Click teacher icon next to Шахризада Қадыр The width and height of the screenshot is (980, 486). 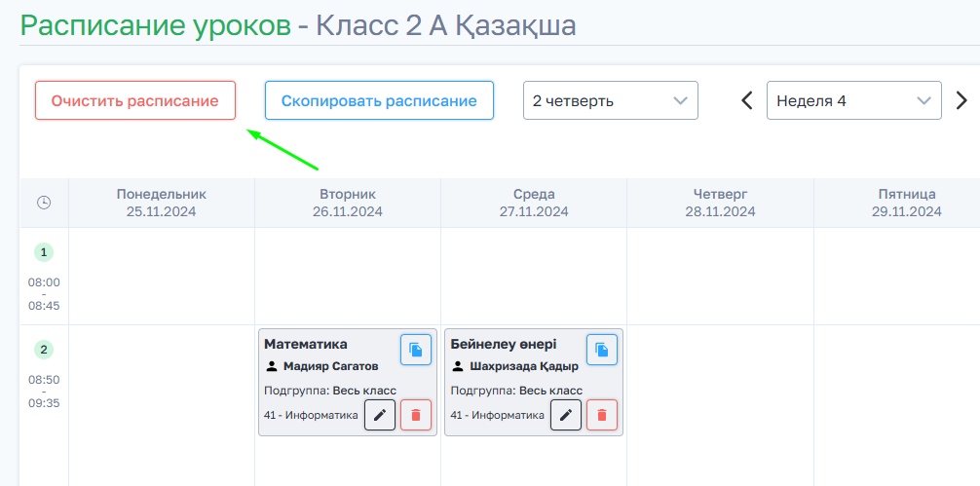click(x=458, y=366)
